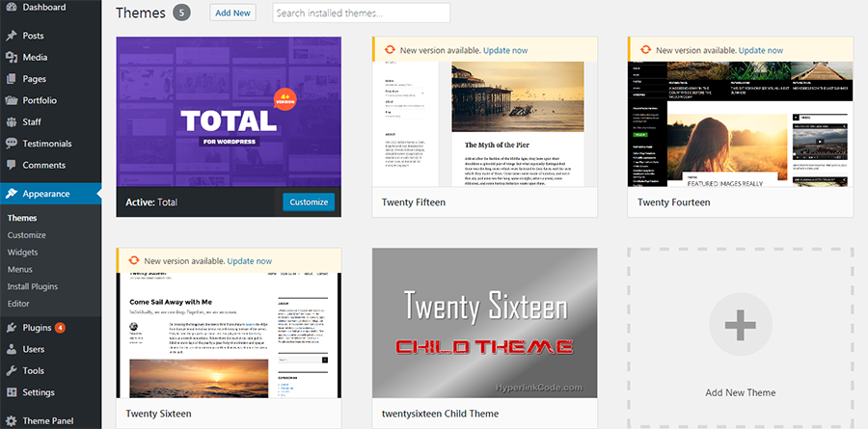Screen dimensions: 868x429
Task: Click the Plugins plug icon
Action: pyautogui.click(x=11, y=328)
